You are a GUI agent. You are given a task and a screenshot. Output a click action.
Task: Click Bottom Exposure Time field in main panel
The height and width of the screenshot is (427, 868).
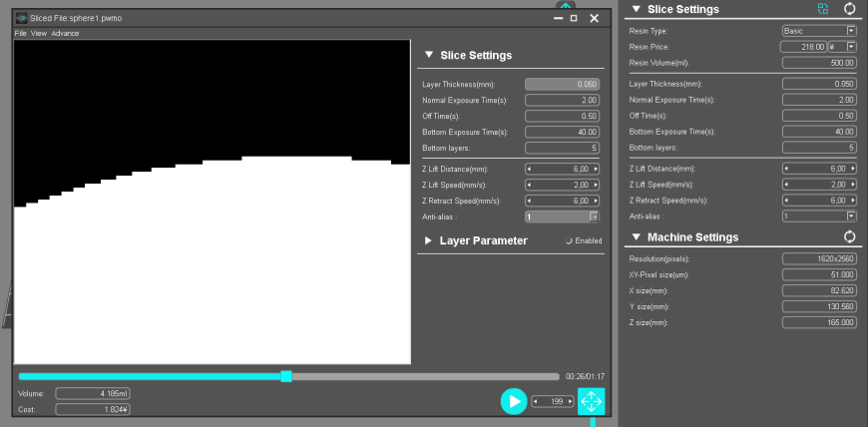819,132
